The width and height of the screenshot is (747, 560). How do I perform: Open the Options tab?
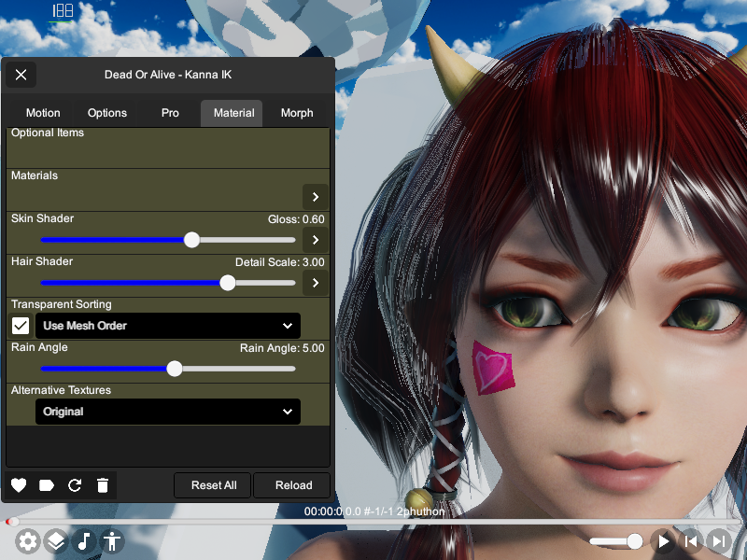tap(107, 113)
